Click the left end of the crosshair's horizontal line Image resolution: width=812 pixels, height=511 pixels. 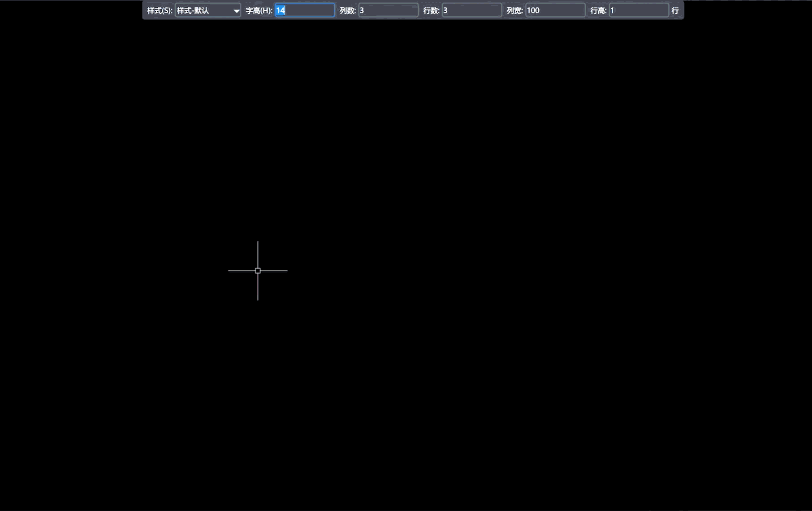pyautogui.click(x=229, y=271)
